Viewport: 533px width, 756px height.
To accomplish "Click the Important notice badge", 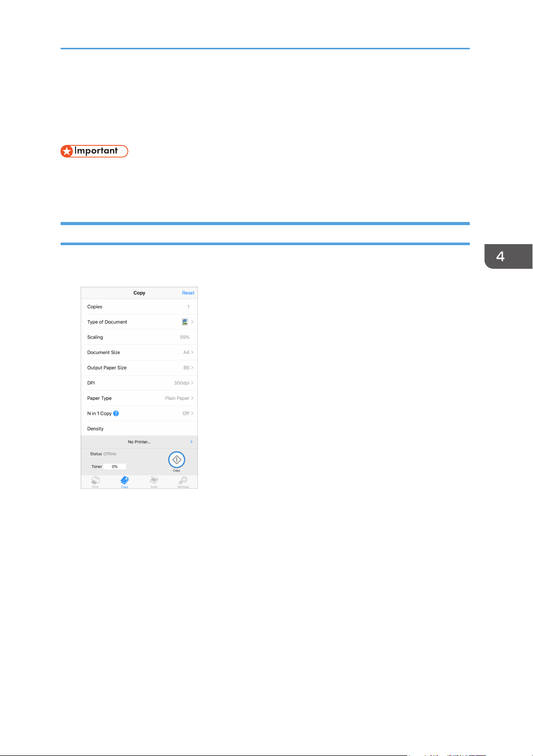I will 94,151.
